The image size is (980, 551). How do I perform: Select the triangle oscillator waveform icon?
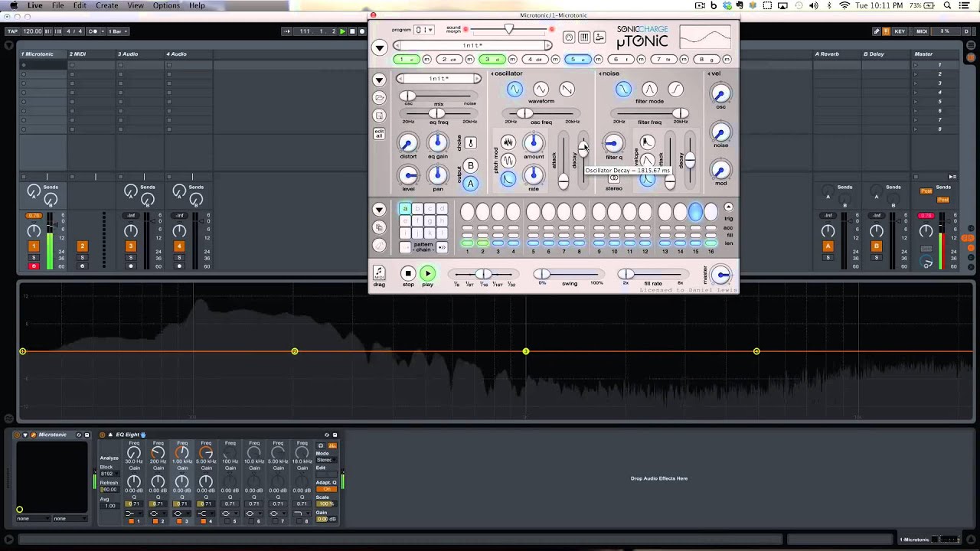point(541,90)
